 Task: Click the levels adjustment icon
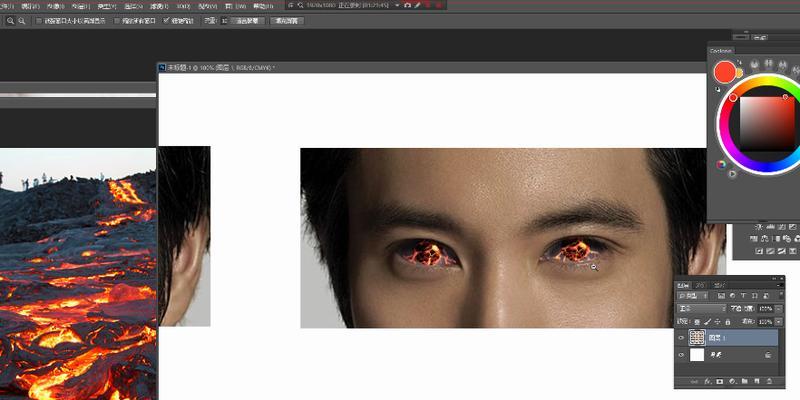(x=770, y=227)
